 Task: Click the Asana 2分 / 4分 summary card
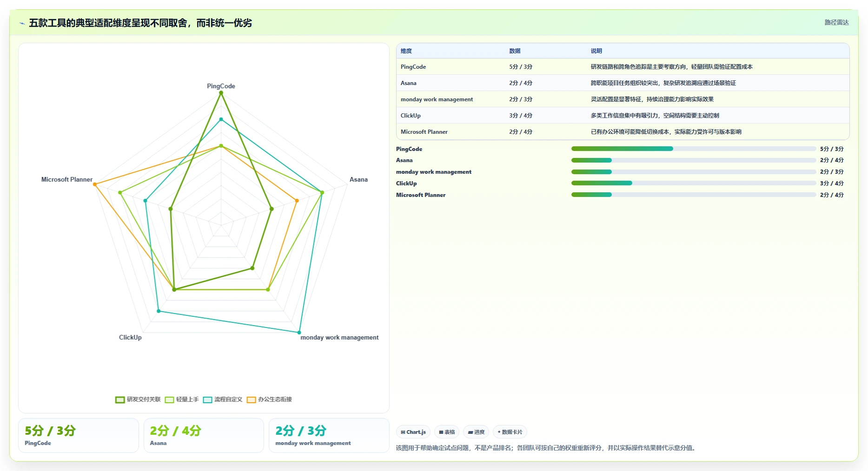point(204,435)
